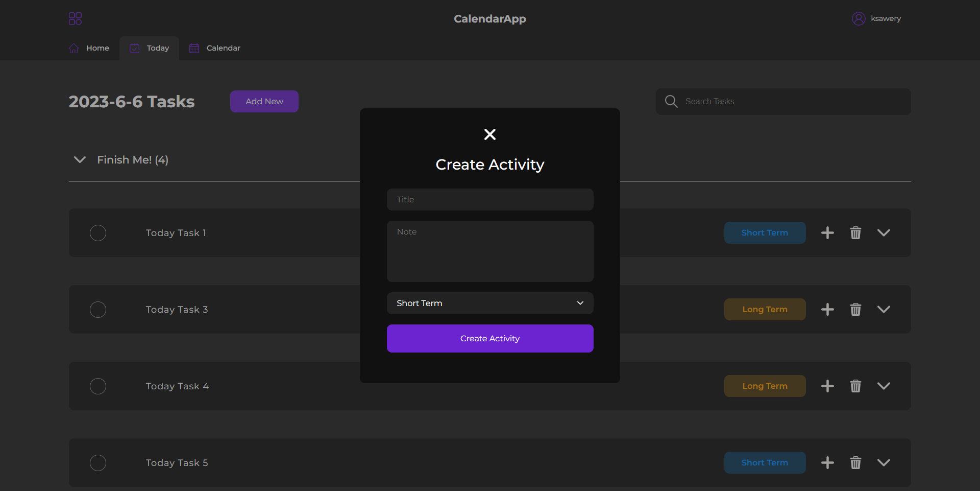Mark Today Task 1 as complete
Viewport: 980px width, 491px height.
[x=98, y=233]
